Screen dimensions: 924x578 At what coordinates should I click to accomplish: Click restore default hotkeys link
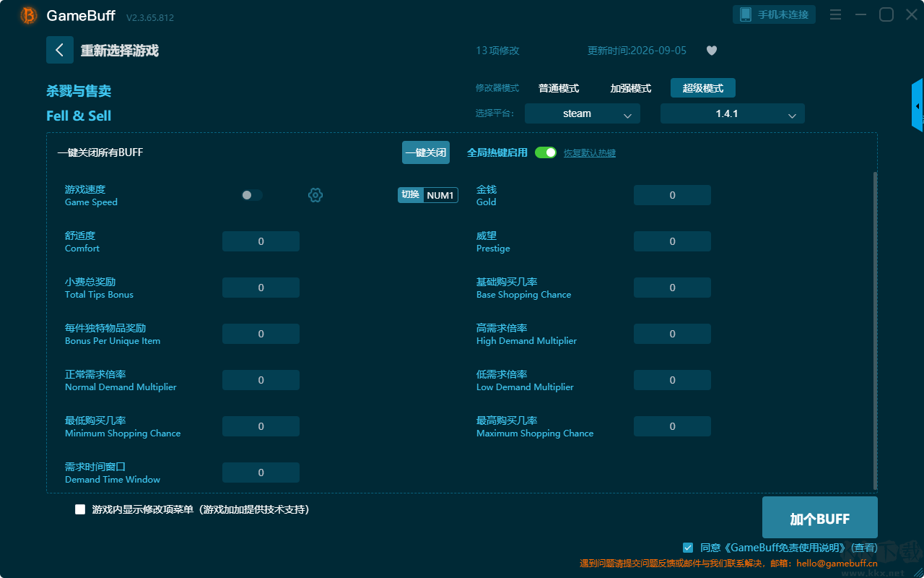(590, 153)
